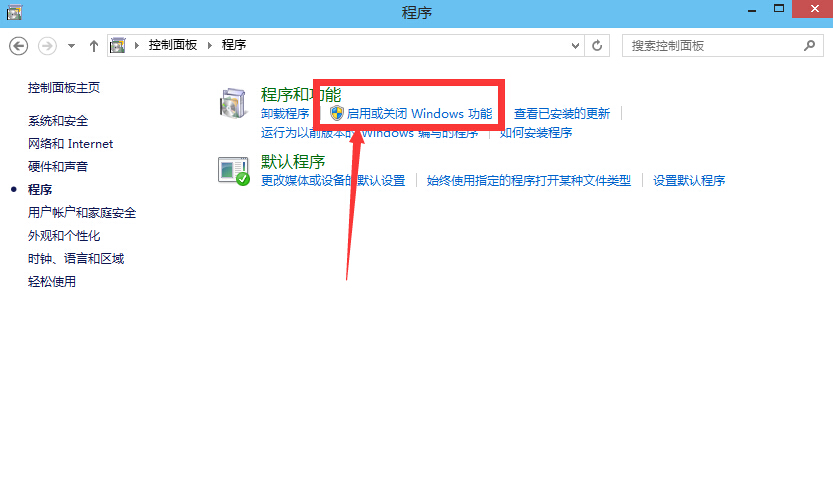Screen dimensions: 833x494
Task: Open 网络和 Internet category
Action: (71, 144)
